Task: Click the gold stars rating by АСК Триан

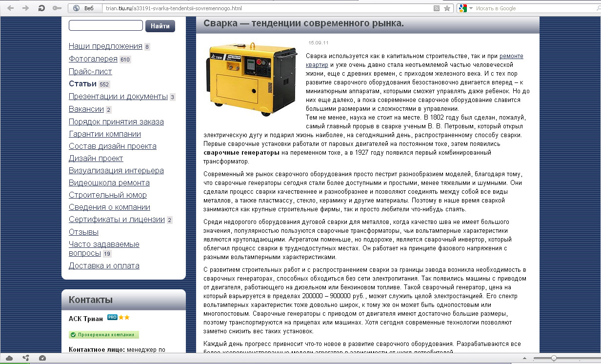Action: point(124,317)
